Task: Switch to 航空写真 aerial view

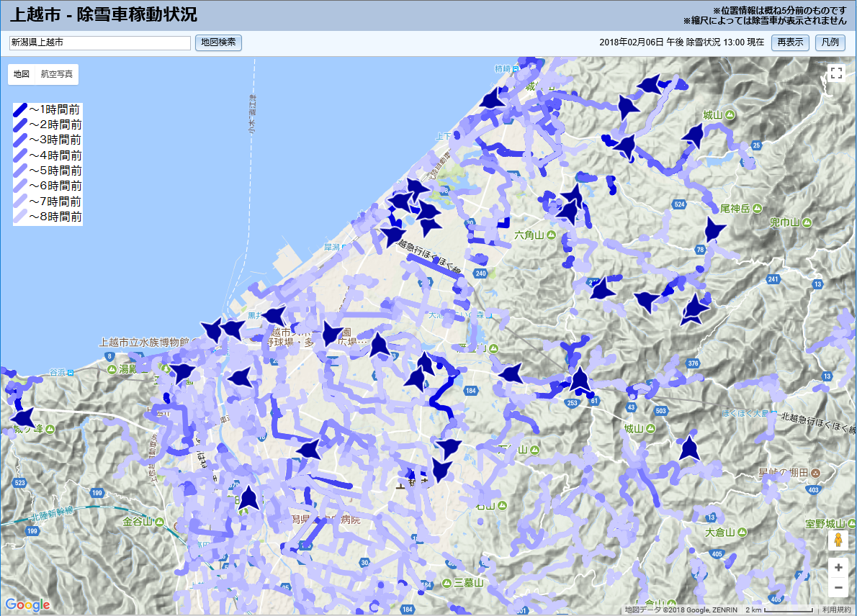Action: (56, 74)
